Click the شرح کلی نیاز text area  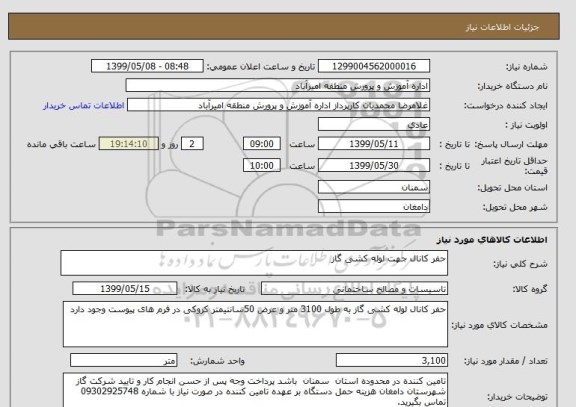pos(254,263)
